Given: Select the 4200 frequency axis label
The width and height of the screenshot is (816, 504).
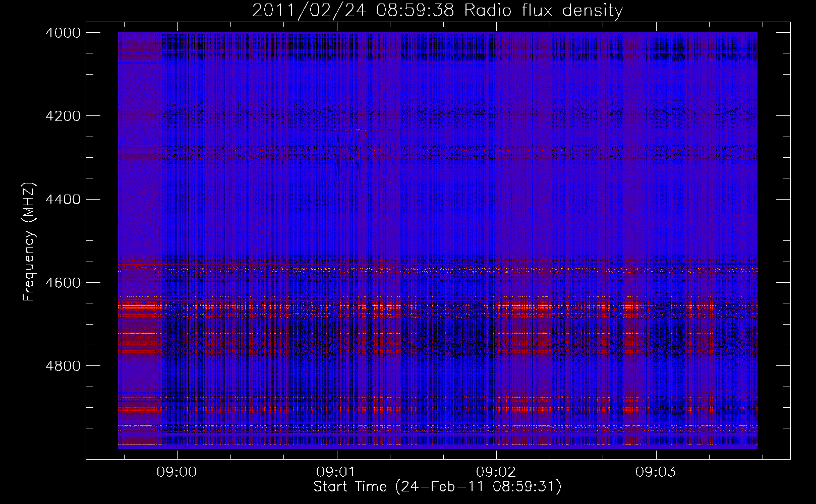Looking at the screenshot, I should pos(63,116).
